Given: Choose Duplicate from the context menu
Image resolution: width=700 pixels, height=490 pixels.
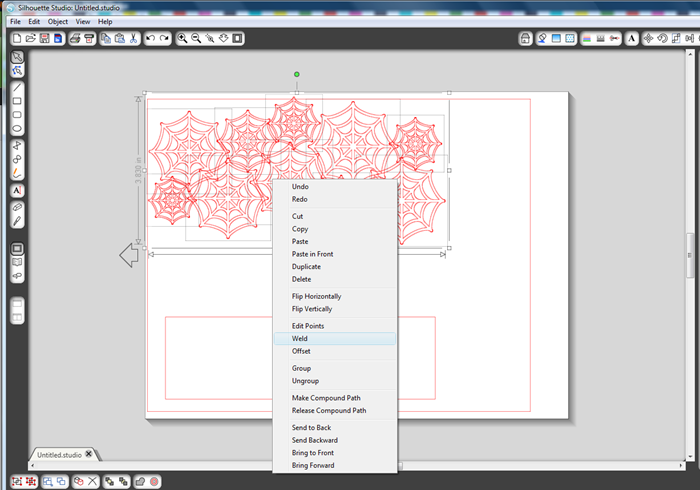Looking at the screenshot, I should (x=335, y=266).
